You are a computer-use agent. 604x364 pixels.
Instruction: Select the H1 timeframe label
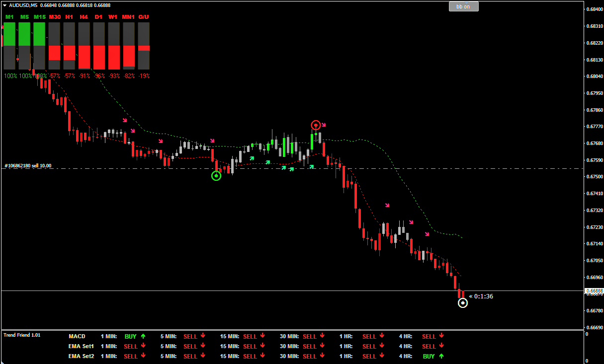pyautogui.click(x=69, y=17)
